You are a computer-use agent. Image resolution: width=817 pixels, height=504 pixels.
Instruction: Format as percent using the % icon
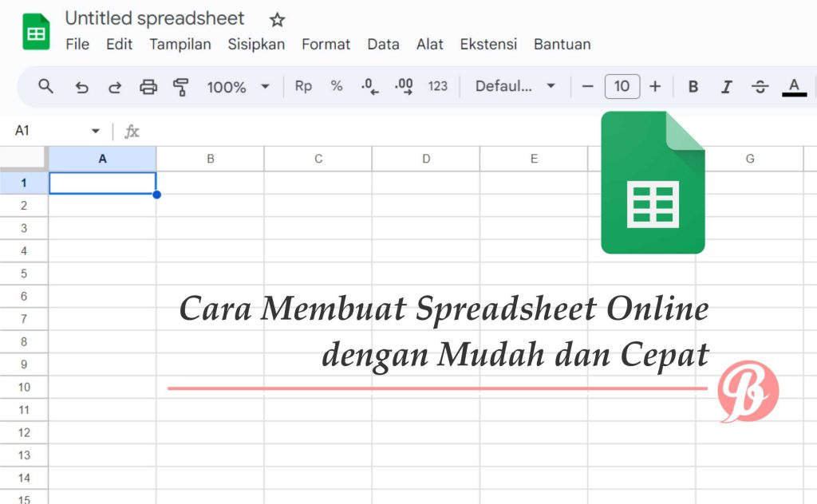tap(337, 86)
